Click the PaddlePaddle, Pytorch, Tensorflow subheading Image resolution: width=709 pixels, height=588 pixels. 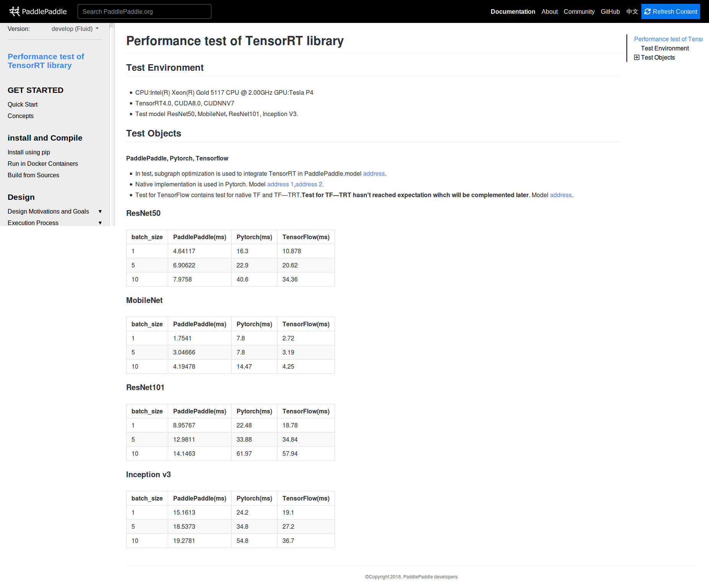pos(177,158)
